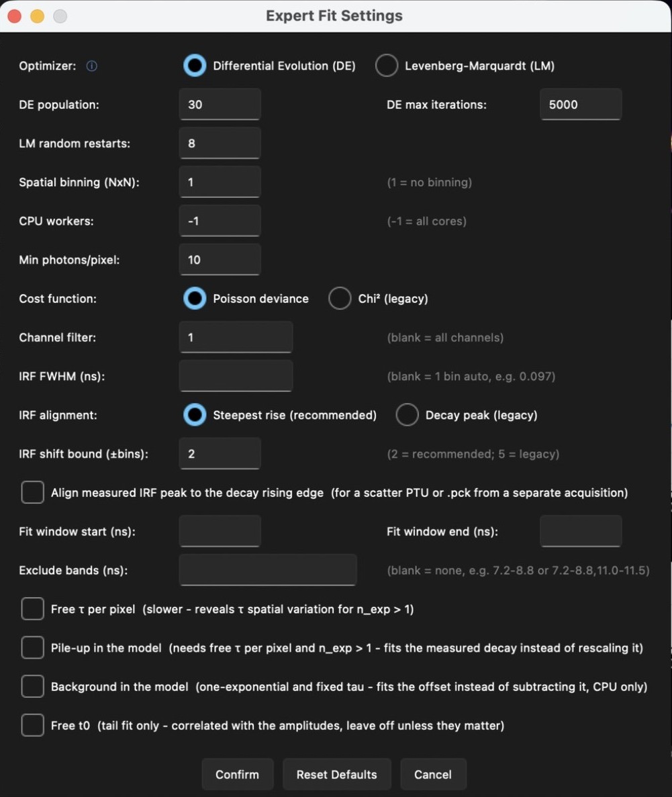Viewport: 672px width, 797px height.
Task: Focus the Min photons/pixel field
Action: coord(220,260)
